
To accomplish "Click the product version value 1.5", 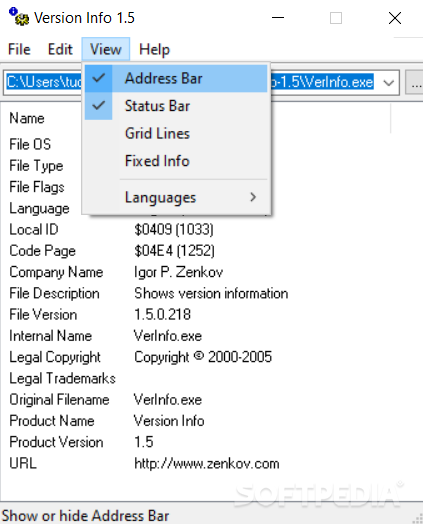I will coord(144,442).
